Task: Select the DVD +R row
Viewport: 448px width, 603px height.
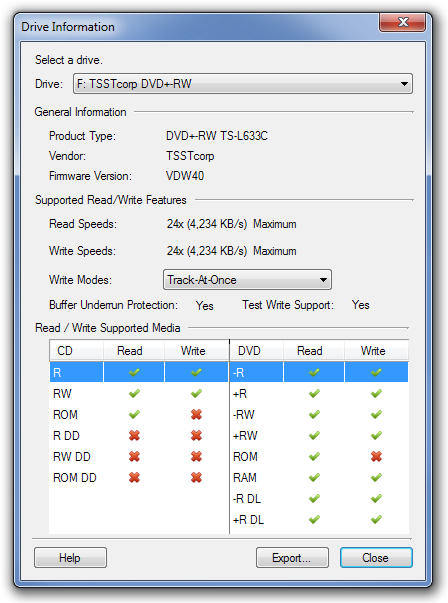Action: click(319, 393)
